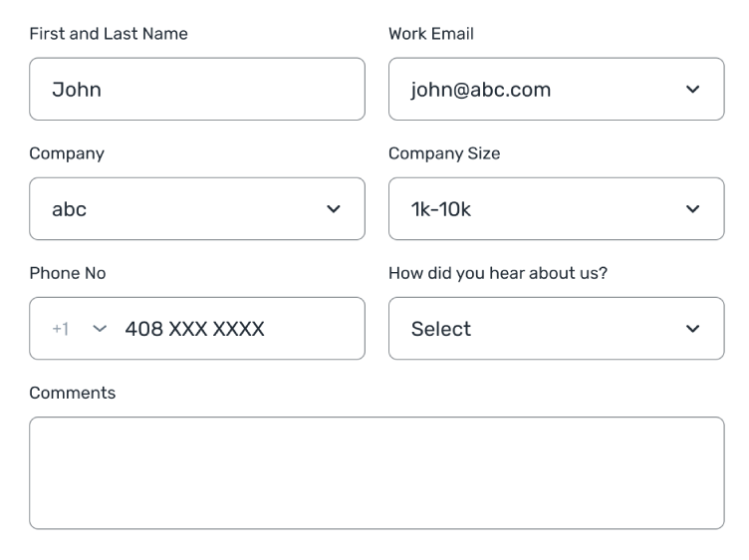Click the Company Size chevron arrow
The image size is (749, 560).
coord(693,209)
